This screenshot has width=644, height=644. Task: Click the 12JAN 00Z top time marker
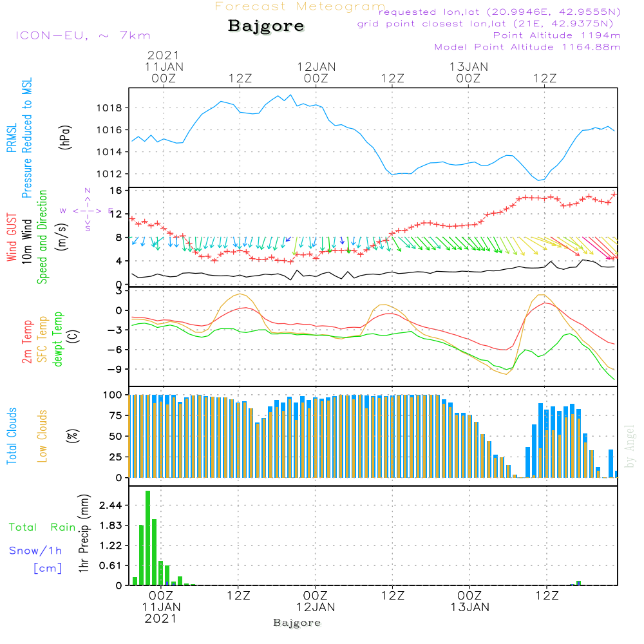(316, 73)
